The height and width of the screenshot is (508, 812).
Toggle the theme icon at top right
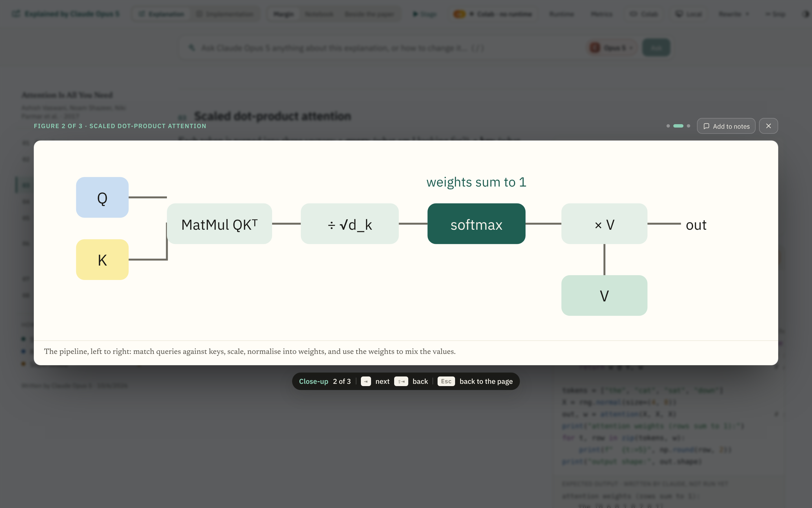pos(806,14)
